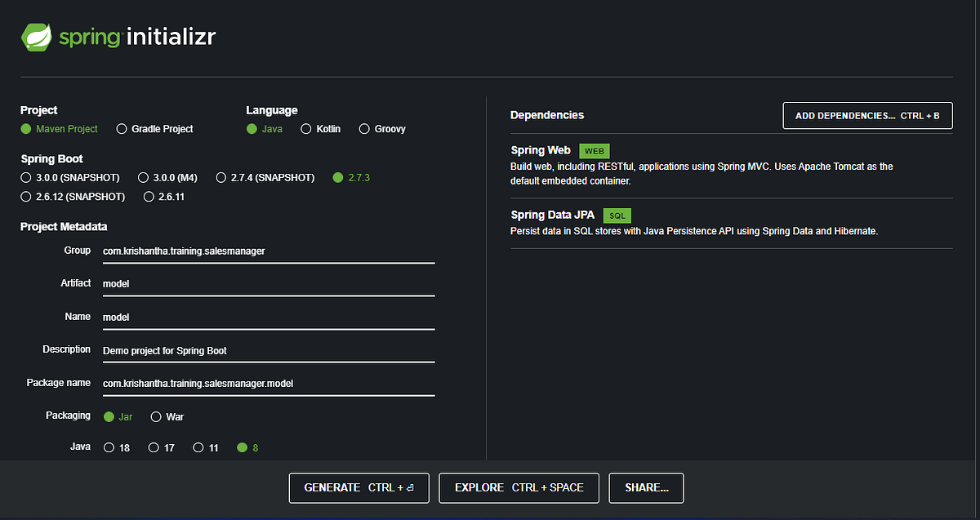Edit the Description field
The width and height of the screenshot is (980, 520).
(269, 350)
